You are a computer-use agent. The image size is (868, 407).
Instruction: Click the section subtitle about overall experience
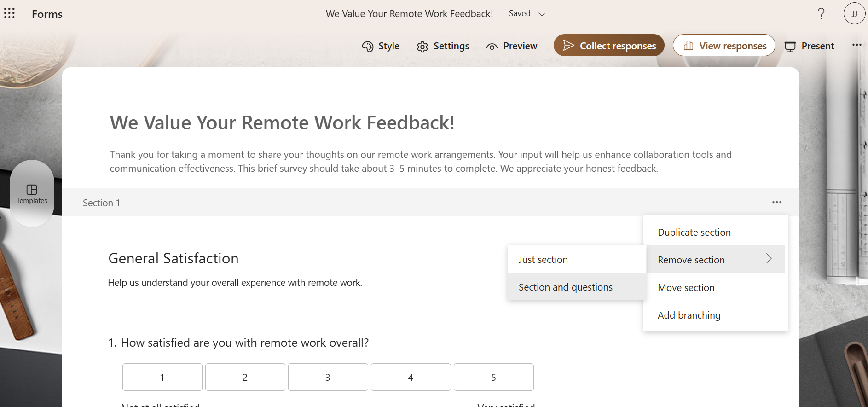click(x=235, y=282)
